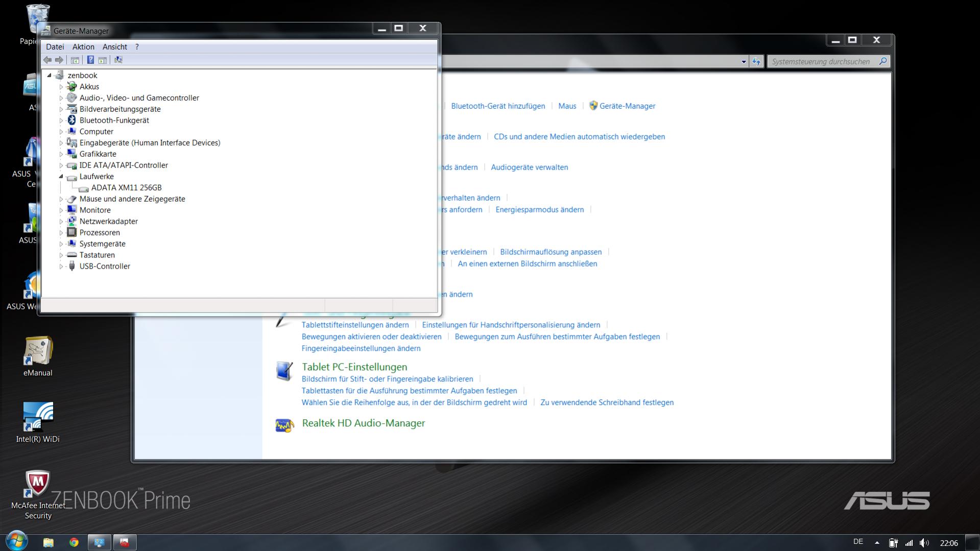The height and width of the screenshot is (551, 980).
Task: Click the Back arrow in Geräte-Manager toolbar
Action: point(47,60)
